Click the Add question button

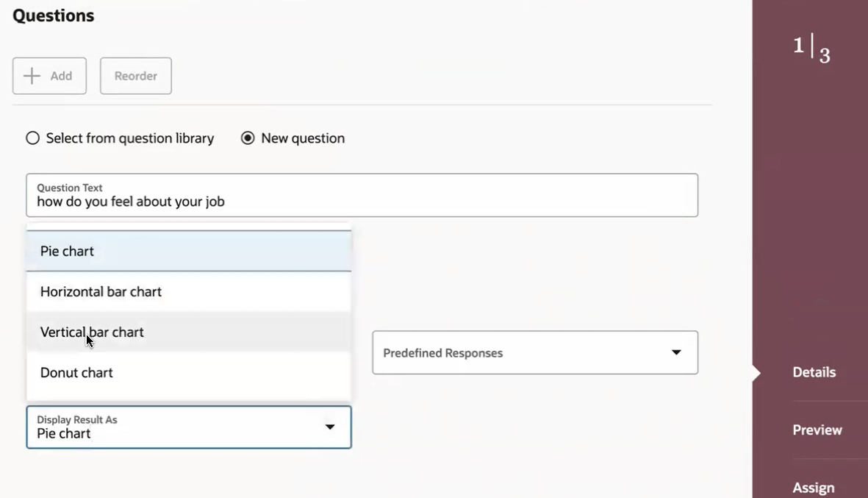[x=49, y=76]
